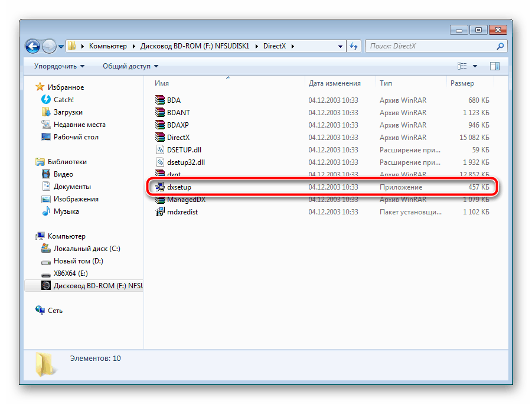
Task: Open the recent pages dropdown arrow
Action: [61, 46]
